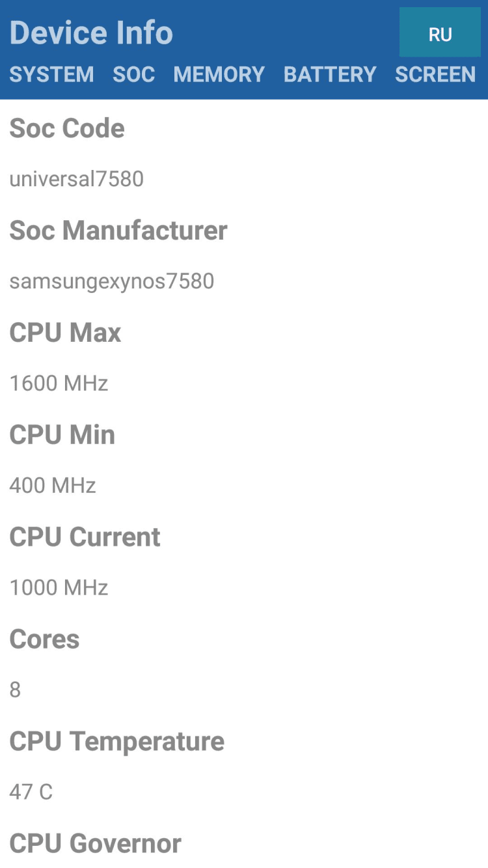Select the CPU Current heading
Screen dimensions: 488x868
click(x=85, y=537)
